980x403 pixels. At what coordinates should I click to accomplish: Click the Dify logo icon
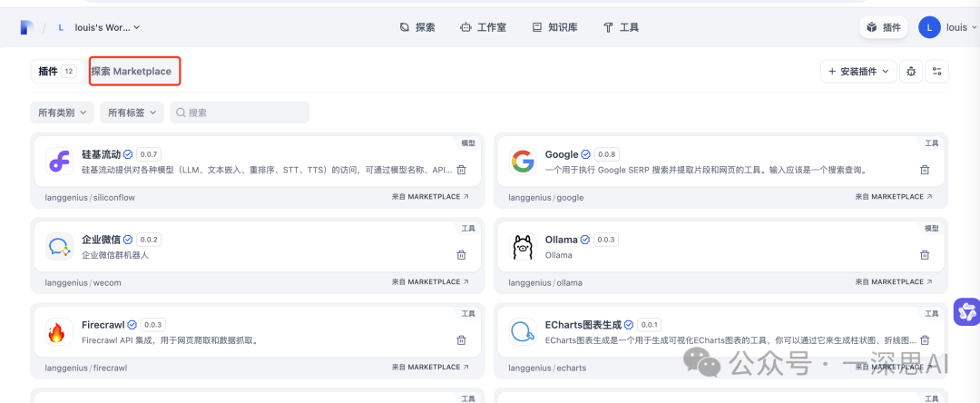point(26,27)
